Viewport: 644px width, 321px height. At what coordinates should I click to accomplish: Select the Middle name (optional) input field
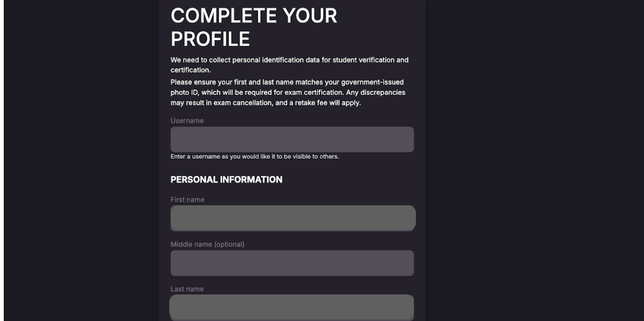pos(292,263)
